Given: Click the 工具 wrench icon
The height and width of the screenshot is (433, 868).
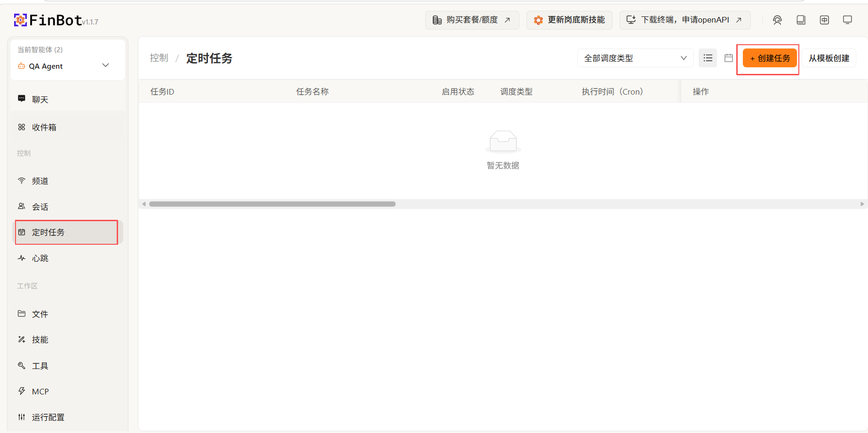Looking at the screenshot, I should point(22,365).
